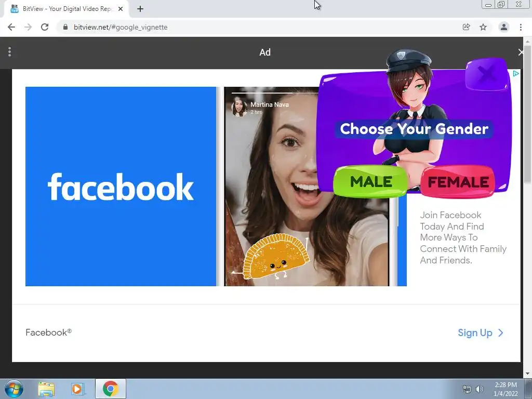Click the page vertical scrollbar thumb
The height and width of the screenshot is (399, 532).
[x=528, y=115]
